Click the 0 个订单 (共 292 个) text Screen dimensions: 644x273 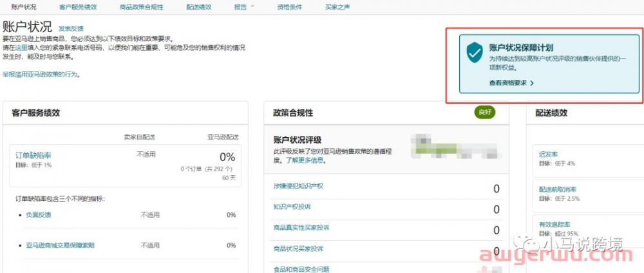coord(207,169)
